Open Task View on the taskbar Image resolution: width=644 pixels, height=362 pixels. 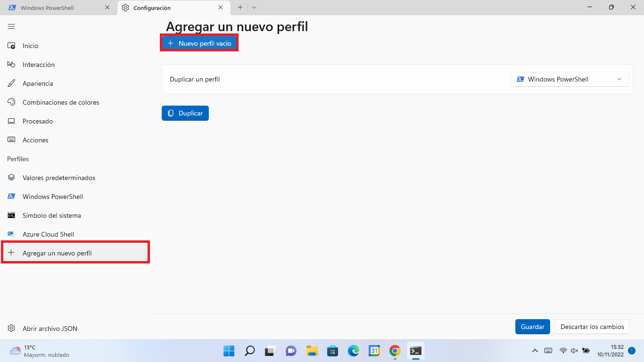pyautogui.click(x=270, y=351)
